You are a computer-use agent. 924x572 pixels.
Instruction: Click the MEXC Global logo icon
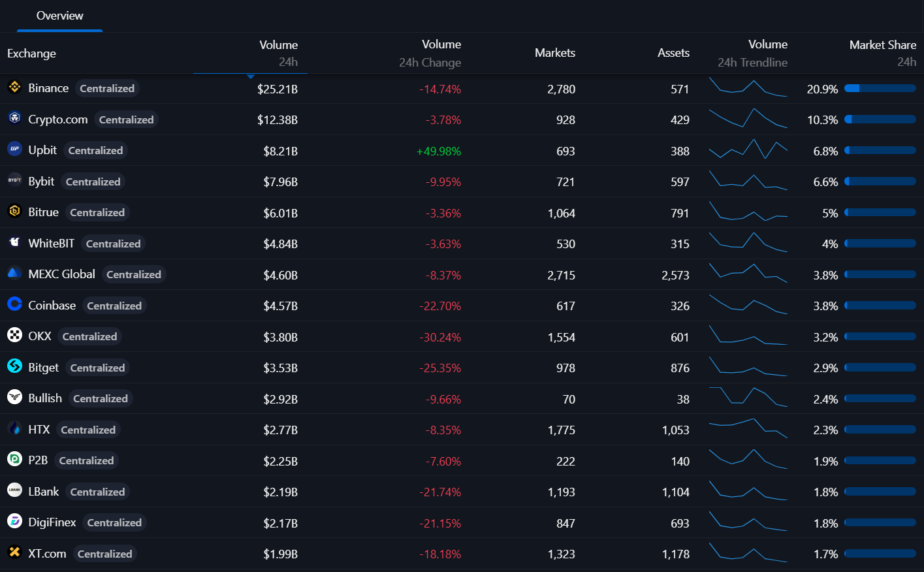14,273
